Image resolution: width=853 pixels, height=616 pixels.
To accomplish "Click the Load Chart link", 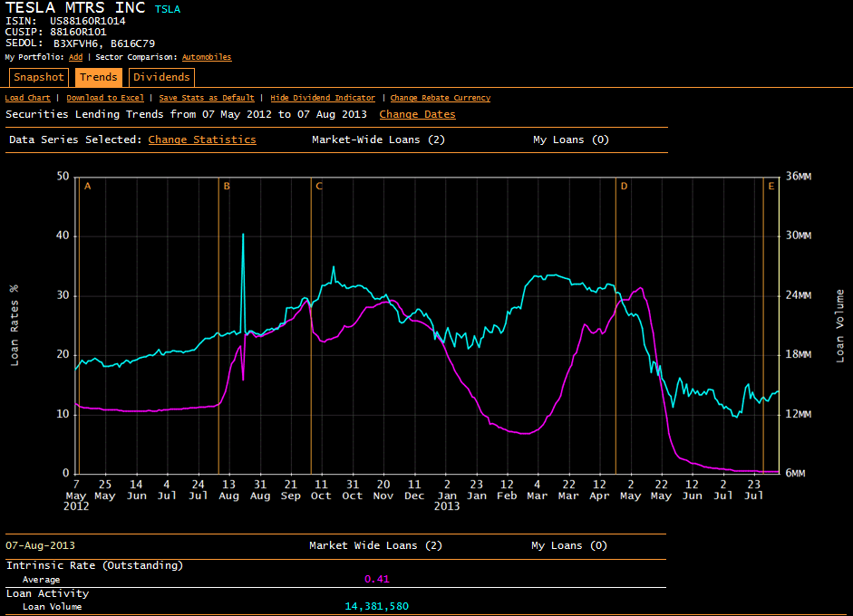I will [28, 98].
